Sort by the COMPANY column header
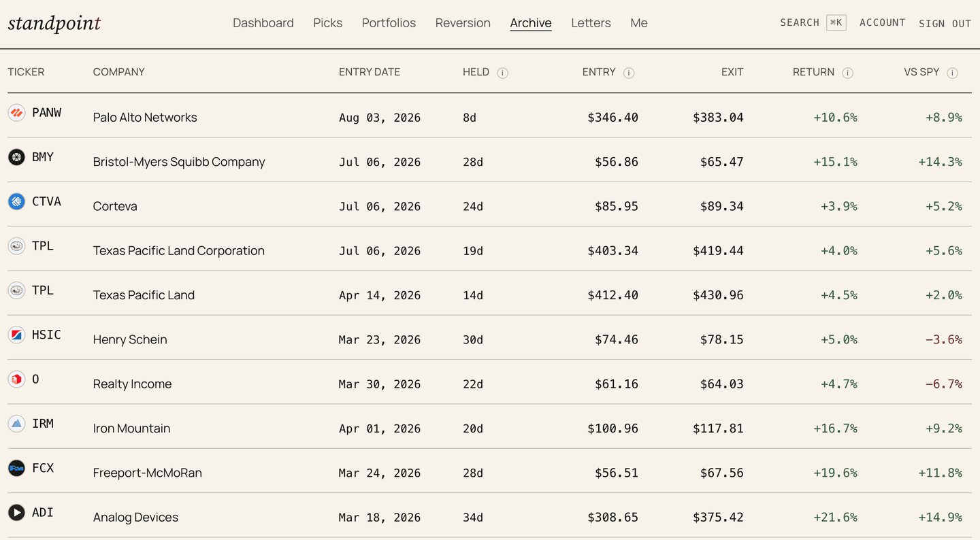 pyautogui.click(x=119, y=72)
